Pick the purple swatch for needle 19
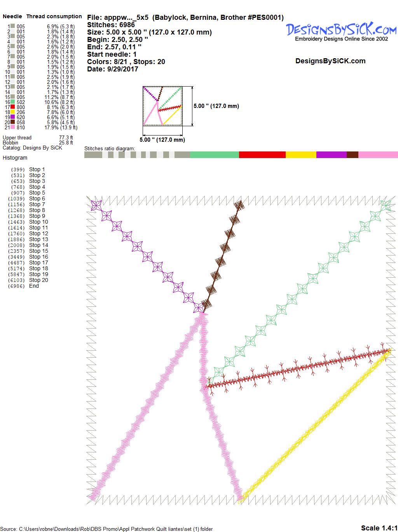The height and width of the screenshot is (532, 398). click(x=13, y=117)
